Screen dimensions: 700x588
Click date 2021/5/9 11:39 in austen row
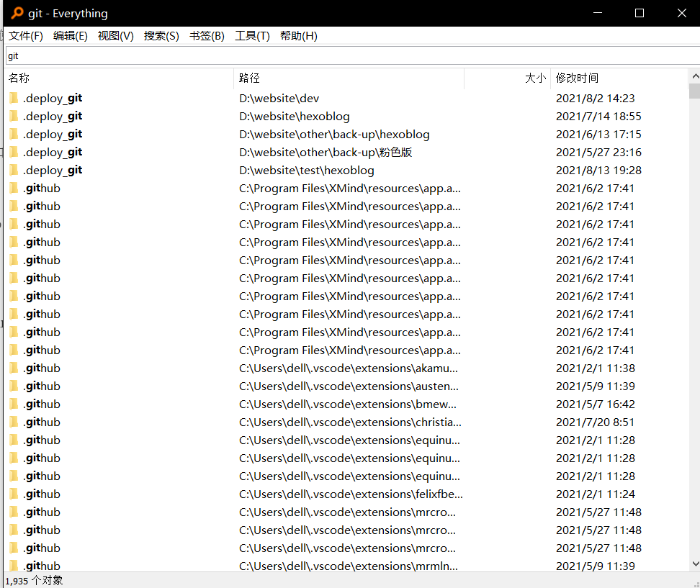(x=595, y=386)
